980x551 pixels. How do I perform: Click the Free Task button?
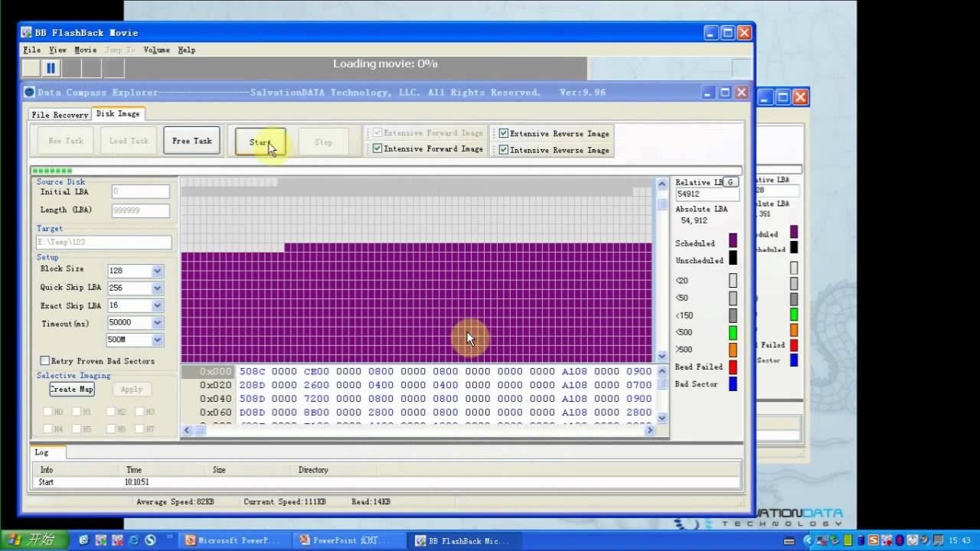pyautogui.click(x=191, y=141)
